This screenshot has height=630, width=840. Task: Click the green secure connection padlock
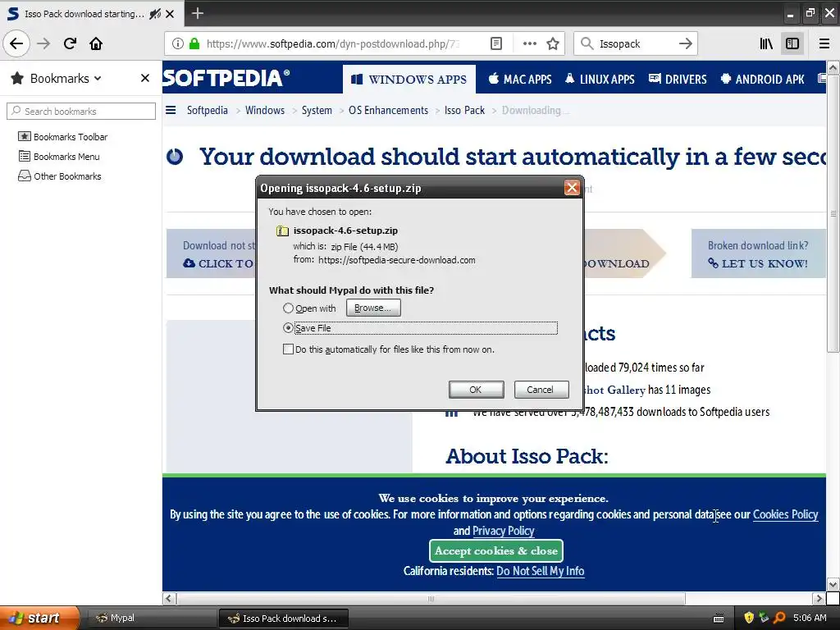pyautogui.click(x=194, y=43)
